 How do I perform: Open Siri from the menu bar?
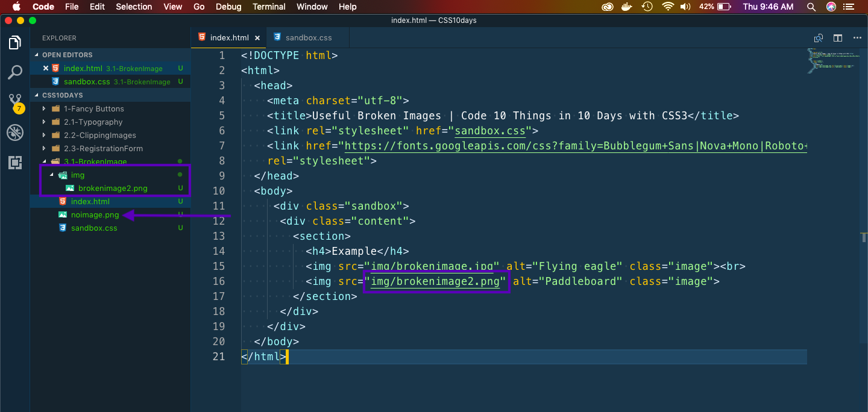pos(831,7)
